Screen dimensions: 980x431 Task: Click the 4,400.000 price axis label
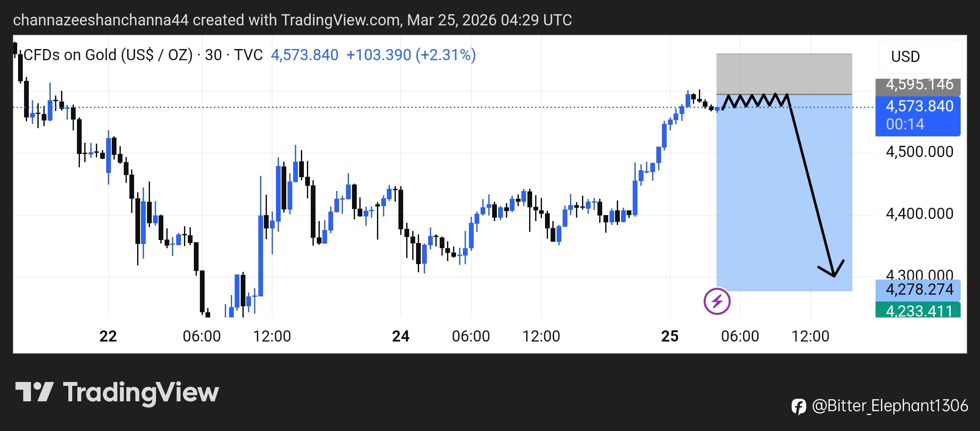pos(919,214)
